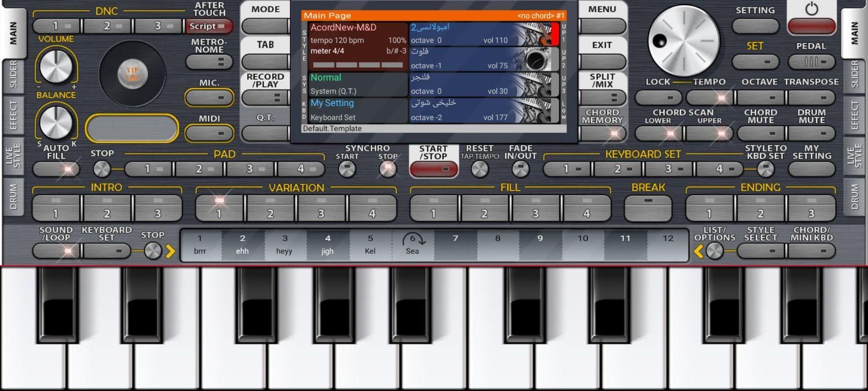Open the List/Options left arrow

click(699, 251)
